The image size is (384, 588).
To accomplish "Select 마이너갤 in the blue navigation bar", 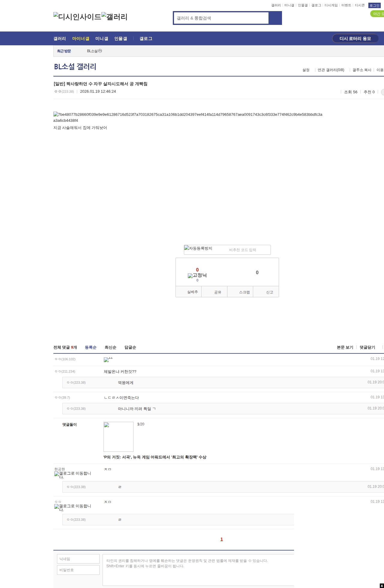I will click(81, 38).
